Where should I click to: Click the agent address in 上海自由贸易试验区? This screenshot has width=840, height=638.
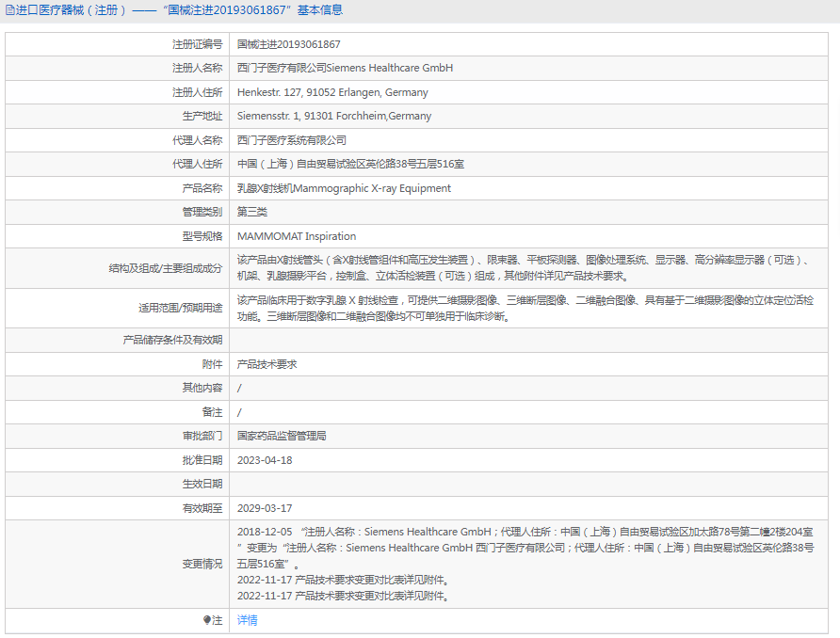[x=350, y=165]
